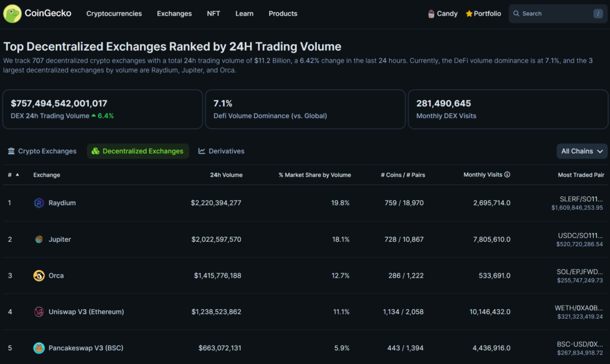Open the Exchanges menu

[175, 14]
